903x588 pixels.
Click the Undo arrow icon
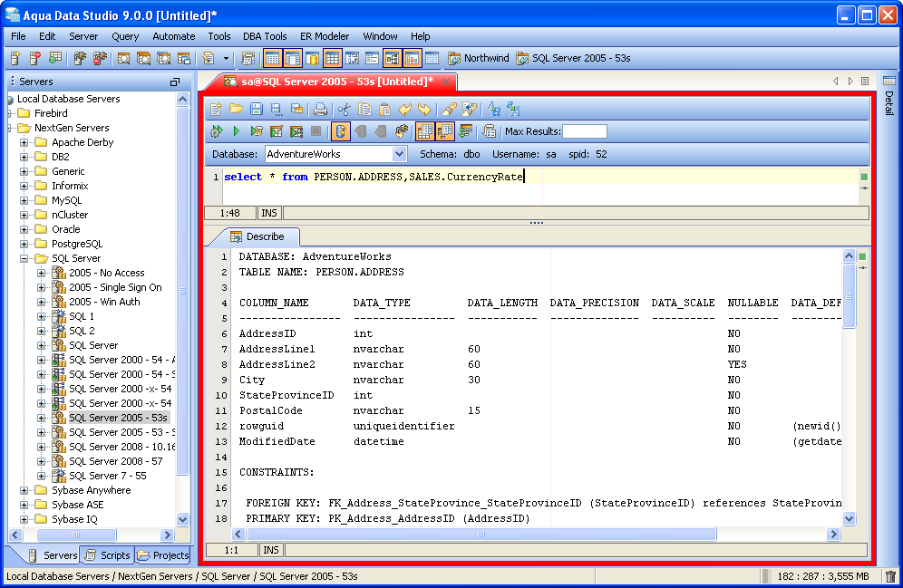coord(405,109)
